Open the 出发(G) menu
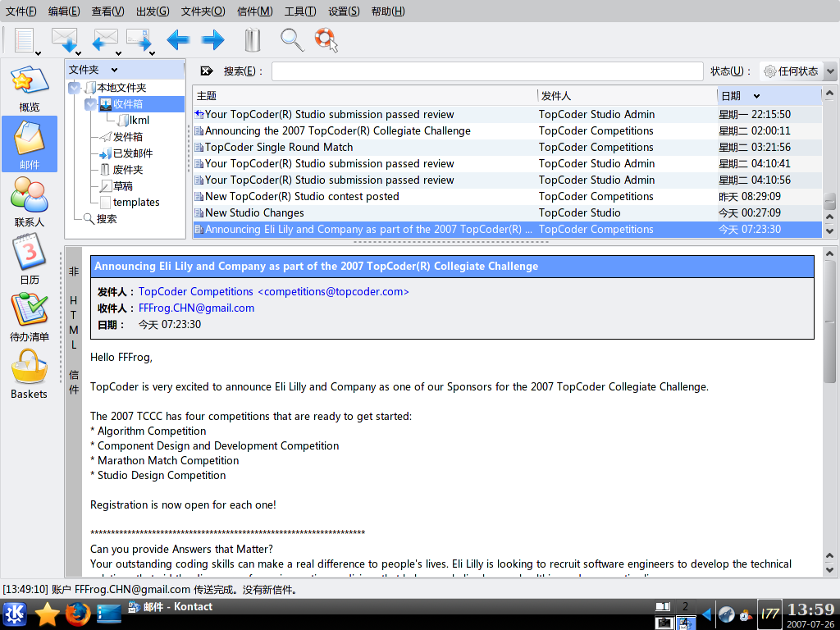The height and width of the screenshot is (630, 840). tap(153, 11)
